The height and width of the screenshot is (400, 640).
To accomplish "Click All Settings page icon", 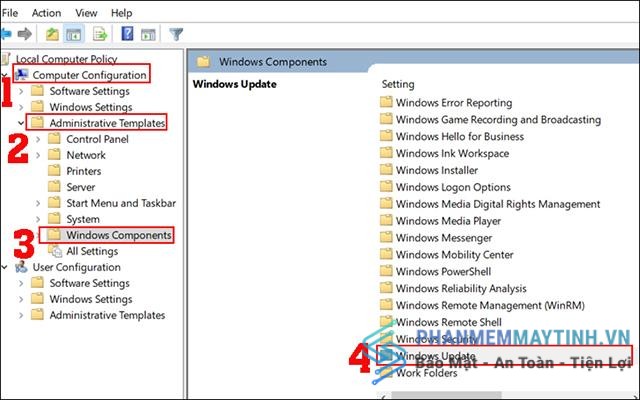I will (55, 251).
